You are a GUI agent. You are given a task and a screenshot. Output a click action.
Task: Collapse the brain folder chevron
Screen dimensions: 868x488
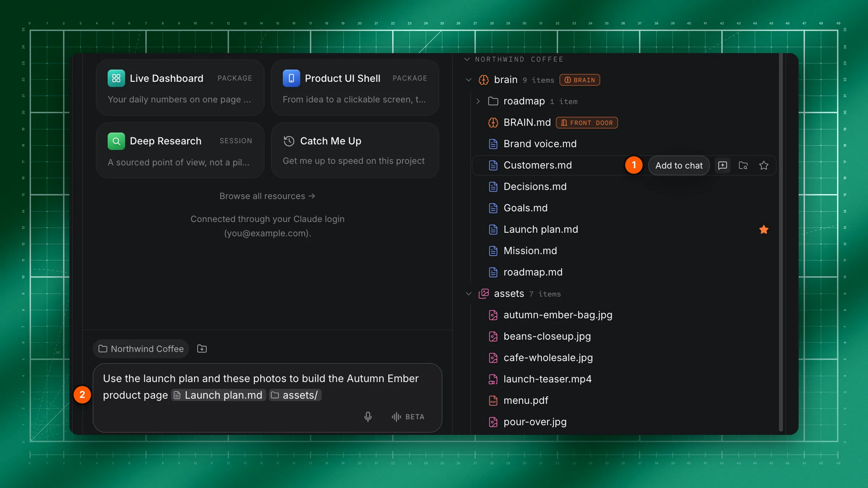click(469, 80)
